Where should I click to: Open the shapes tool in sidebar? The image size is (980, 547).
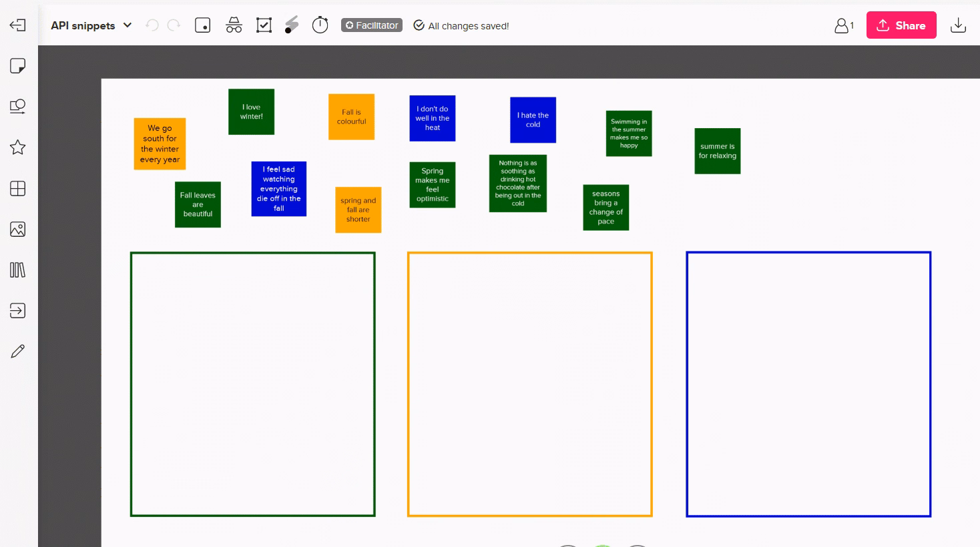(x=18, y=107)
